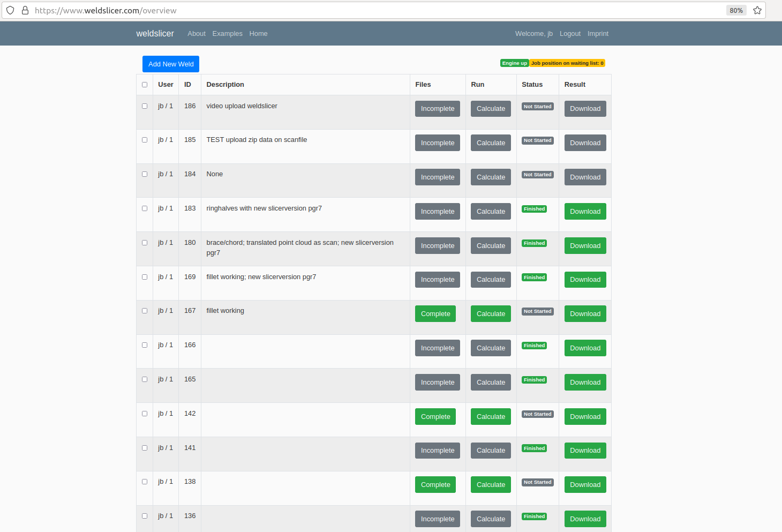Image resolution: width=782 pixels, height=532 pixels.
Task: Download result of weld 184
Action: pyautogui.click(x=585, y=177)
